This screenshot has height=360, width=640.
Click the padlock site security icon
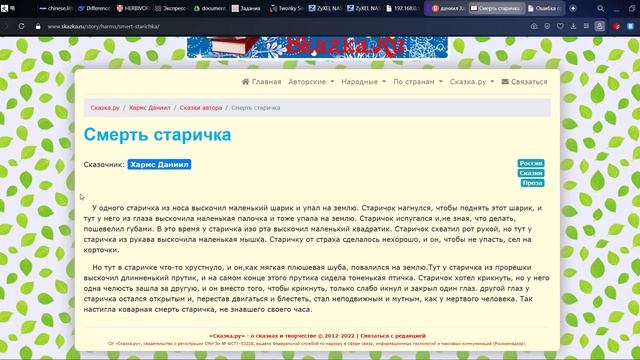point(38,26)
